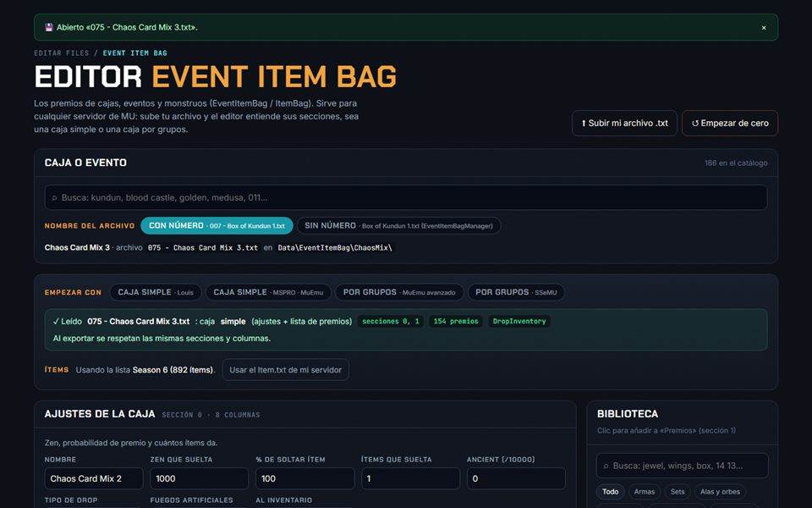Screen dimensions: 812x508
Task: Focus the Biblioteca 'Busca: jewel, wings' search box
Action: pyautogui.click(x=683, y=466)
